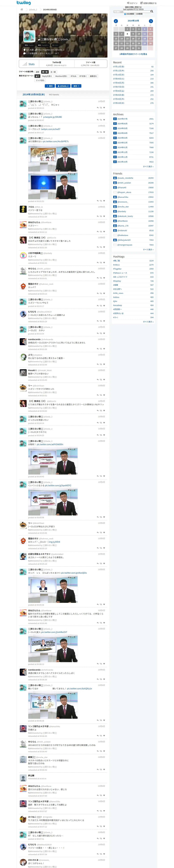Image resolution: width=174 pixels, height=868 pixels.
Task: Click user icon next to @oruha_star
Action: click(115, 207)
